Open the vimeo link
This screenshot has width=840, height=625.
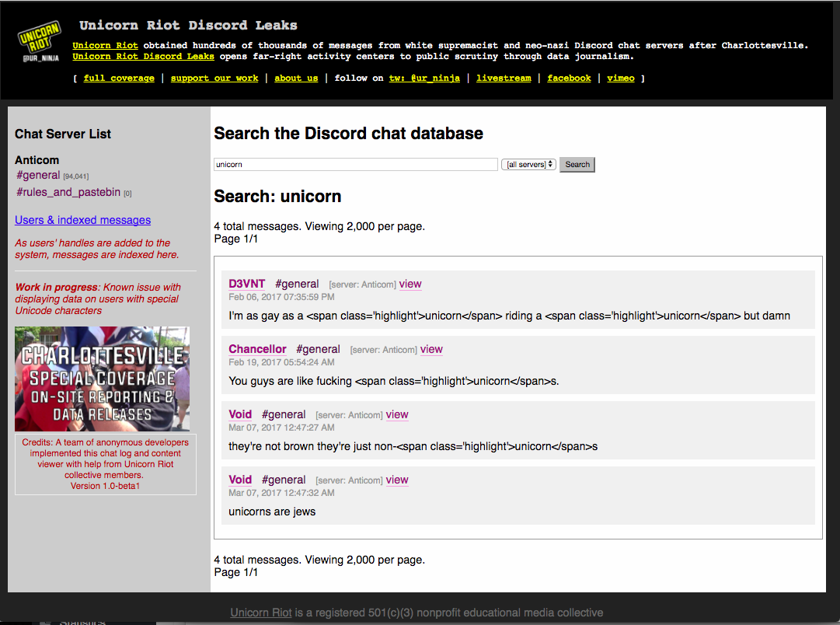tap(620, 78)
